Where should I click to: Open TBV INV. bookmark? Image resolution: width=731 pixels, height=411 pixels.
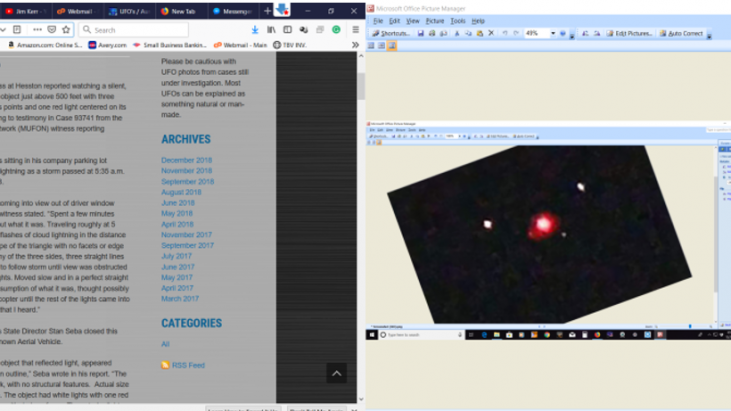tap(290, 45)
